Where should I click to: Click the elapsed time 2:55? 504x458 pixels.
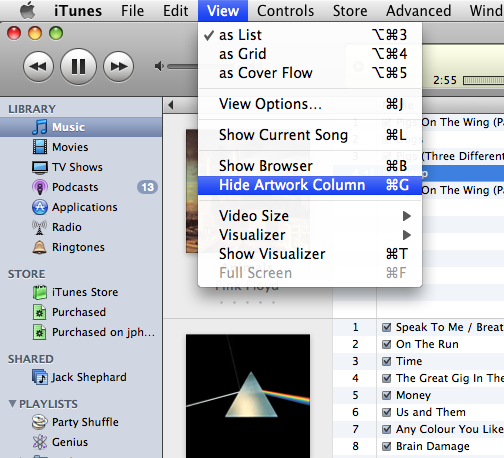(x=445, y=80)
